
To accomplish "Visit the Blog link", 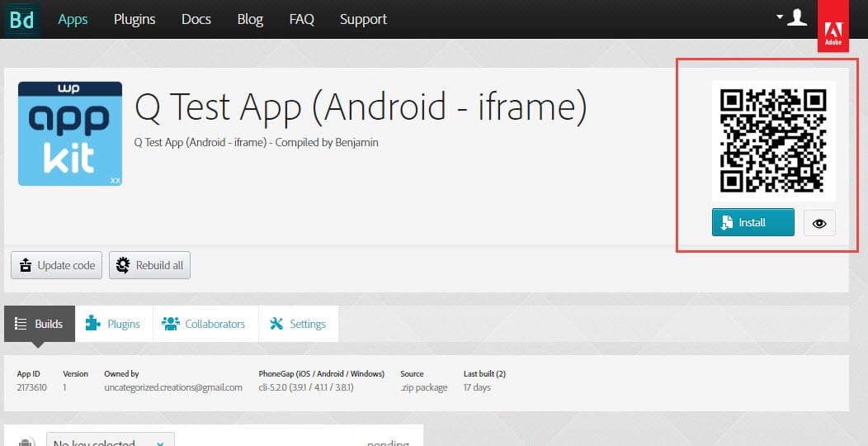I will 250,19.
